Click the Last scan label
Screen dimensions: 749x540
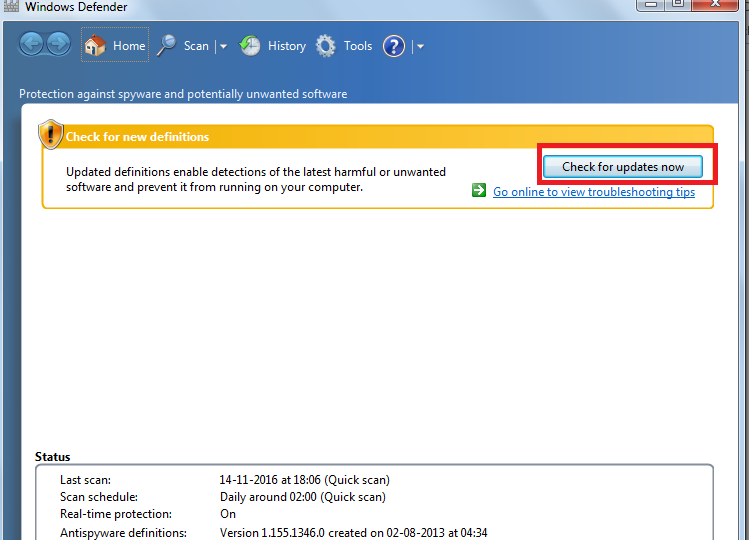click(86, 480)
